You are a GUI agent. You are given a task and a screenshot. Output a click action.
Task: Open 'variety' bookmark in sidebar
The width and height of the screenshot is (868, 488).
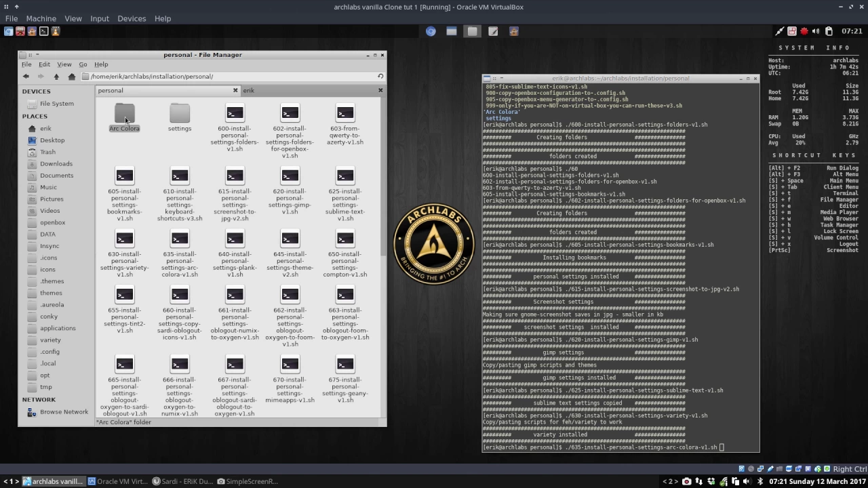(50, 340)
